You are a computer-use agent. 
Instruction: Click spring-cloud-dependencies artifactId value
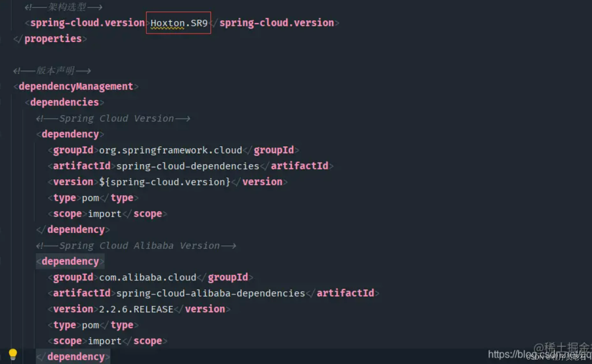188,166
